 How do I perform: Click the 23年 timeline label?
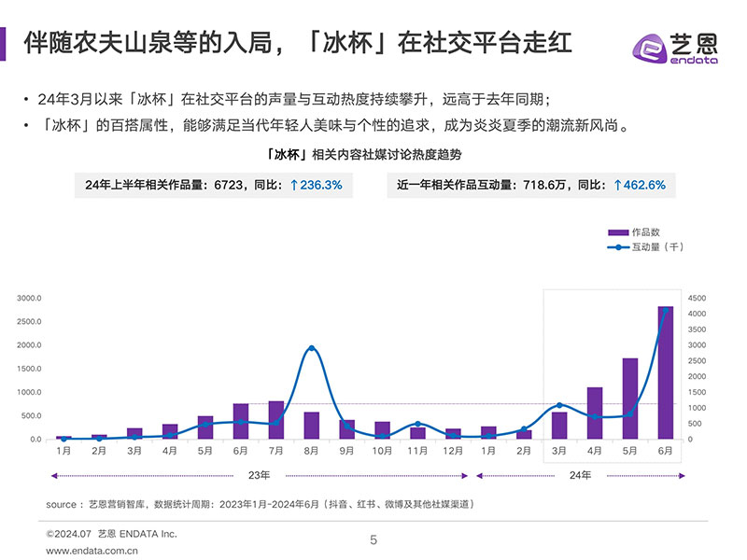click(x=260, y=475)
